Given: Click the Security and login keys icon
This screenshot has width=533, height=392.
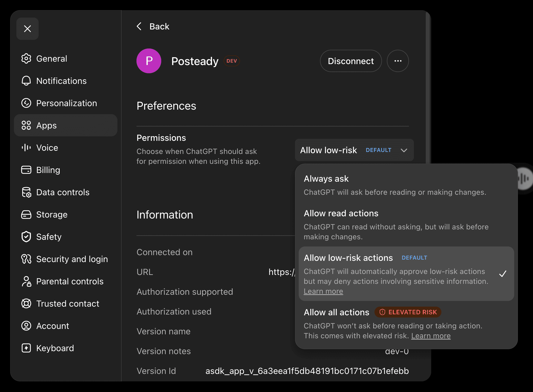Looking at the screenshot, I should (26, 259).
